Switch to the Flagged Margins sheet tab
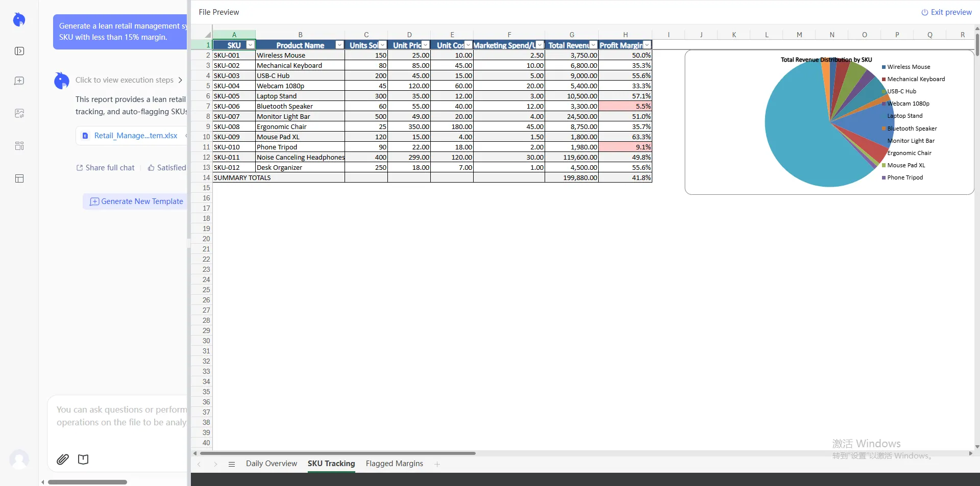The image size is (980, 486). 394,464
